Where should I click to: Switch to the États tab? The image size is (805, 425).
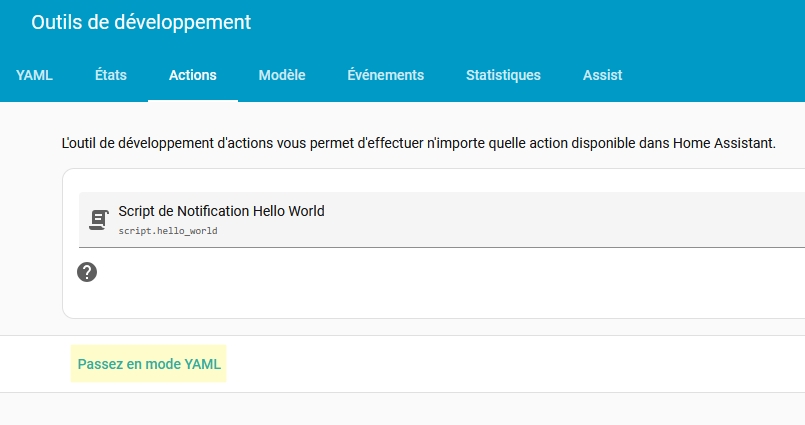[111, 75]
